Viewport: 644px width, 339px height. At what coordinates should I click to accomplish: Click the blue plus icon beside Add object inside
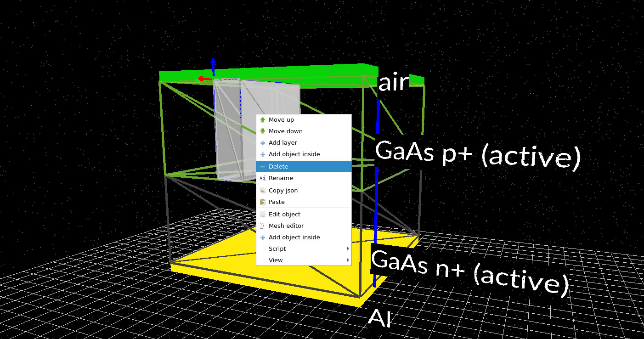click(x=262, y=154)
